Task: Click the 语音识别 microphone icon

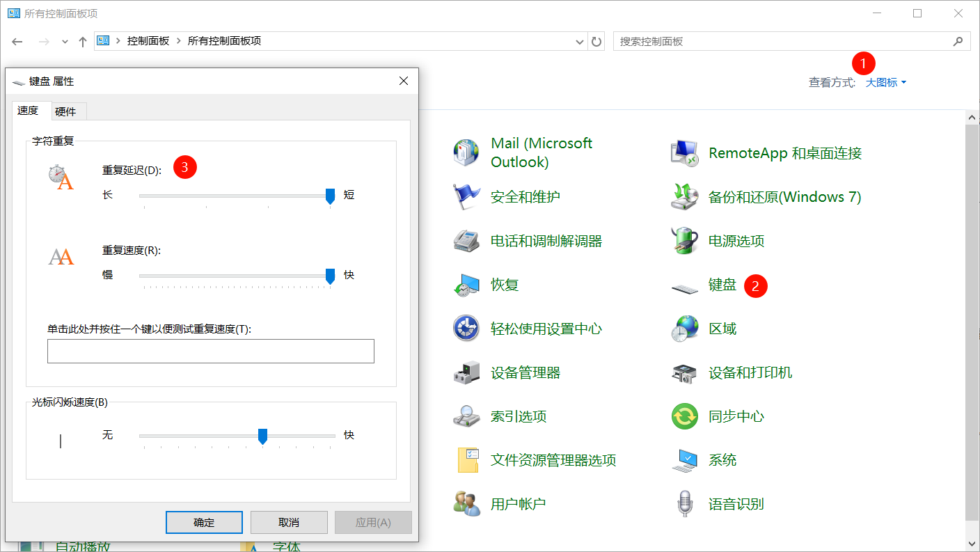Action: click(x=685, y=504)
